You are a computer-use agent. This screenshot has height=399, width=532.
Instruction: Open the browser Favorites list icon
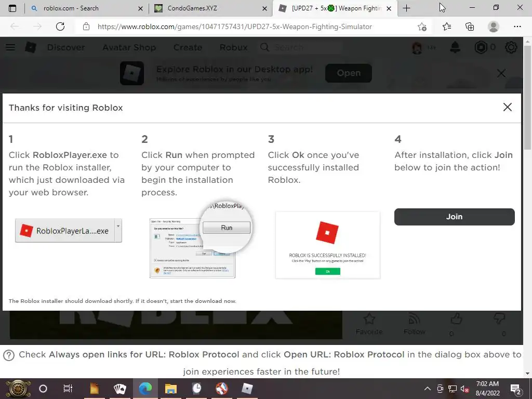447,26
